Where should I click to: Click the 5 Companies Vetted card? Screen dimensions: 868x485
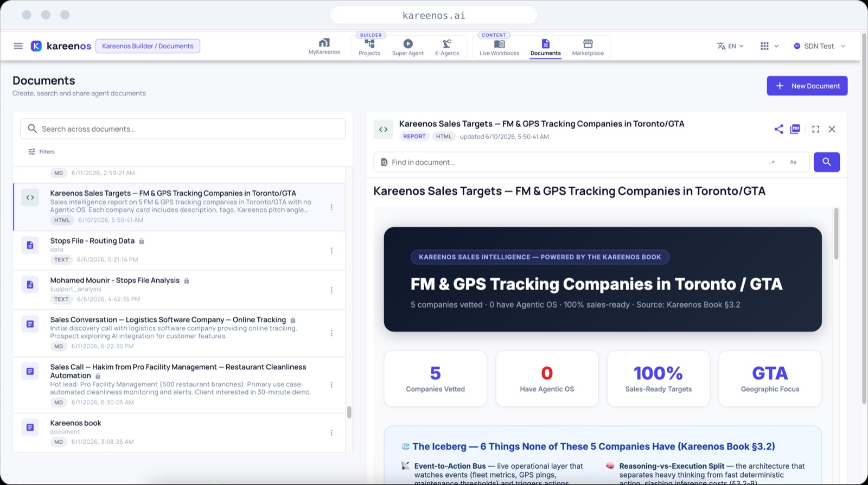[x=435, y=379]
